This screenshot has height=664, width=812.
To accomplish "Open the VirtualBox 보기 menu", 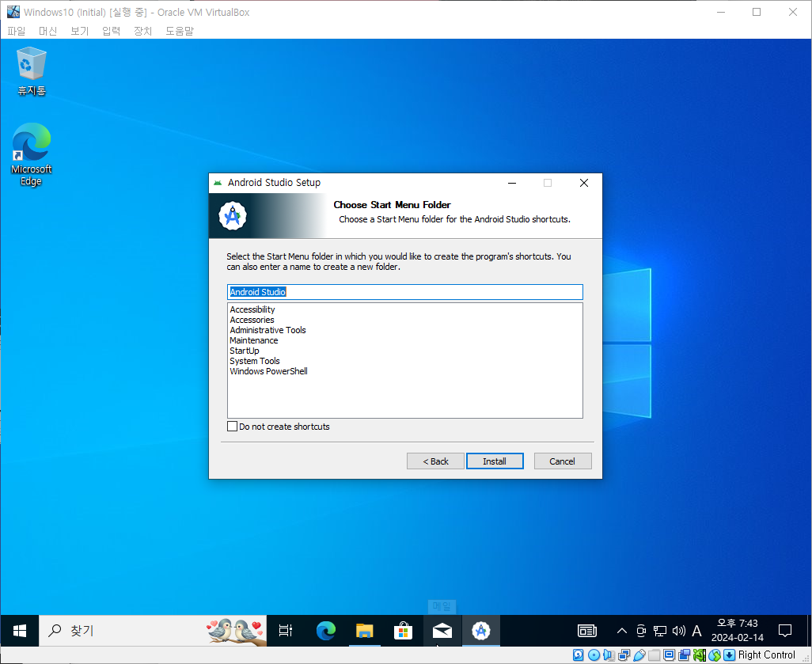I will (80, 31).
